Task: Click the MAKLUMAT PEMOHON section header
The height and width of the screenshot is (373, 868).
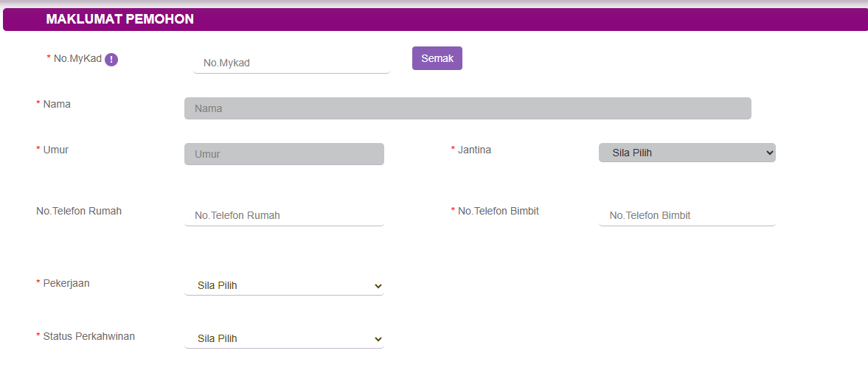Action: point(119,19)
